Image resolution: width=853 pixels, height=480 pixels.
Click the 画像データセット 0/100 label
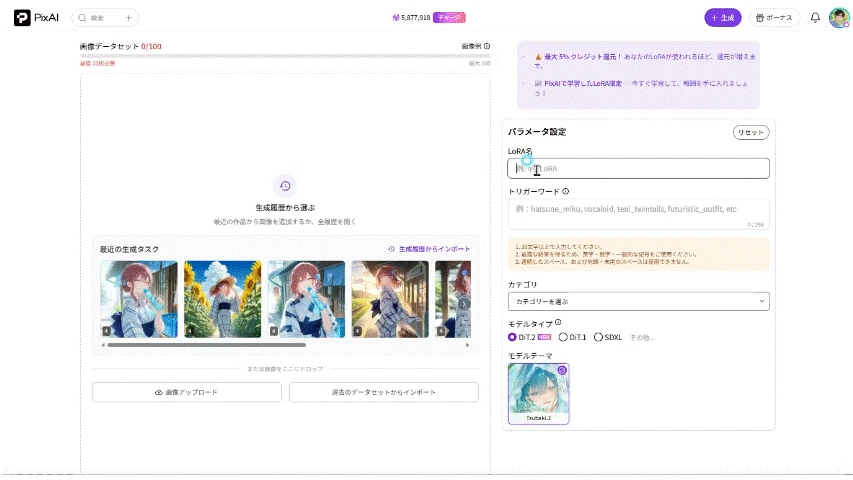click(120, 46)
